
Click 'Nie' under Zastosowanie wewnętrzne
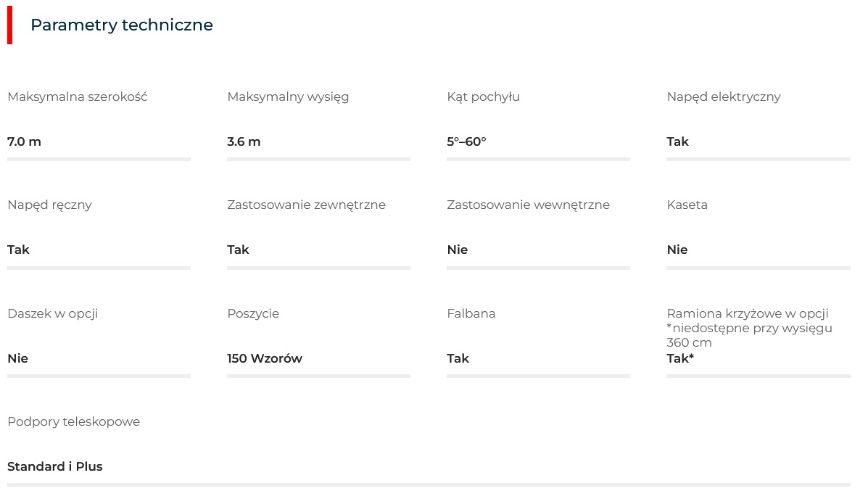[458, 249]
